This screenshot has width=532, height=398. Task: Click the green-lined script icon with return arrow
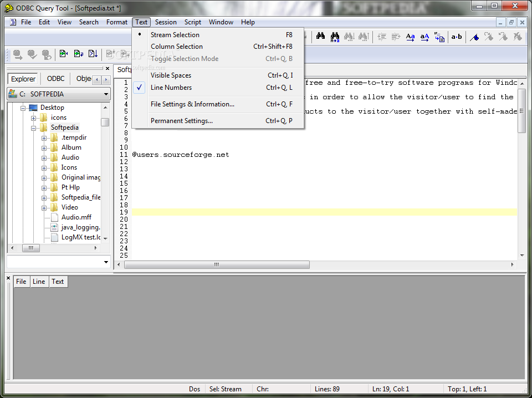pos(78,54)
